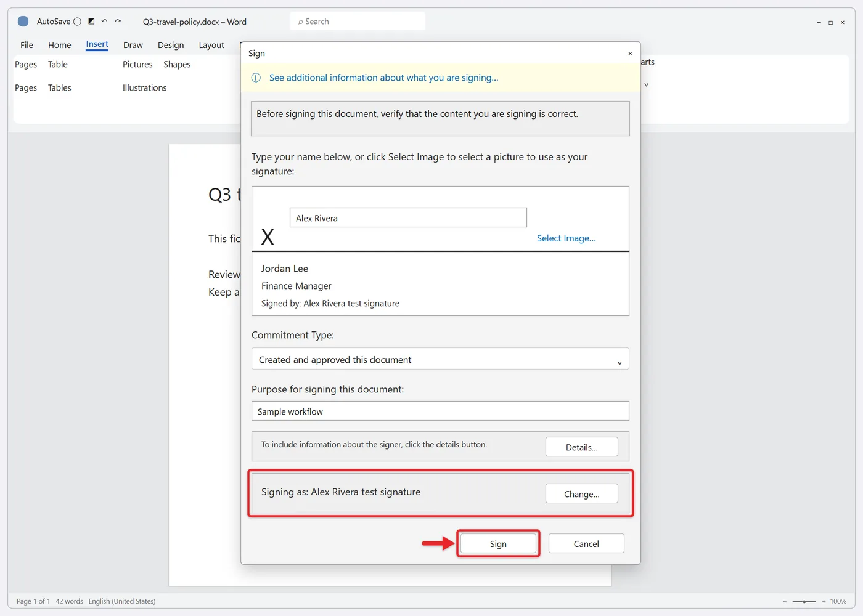Image resolution: width=863 pixels, height=616 pixels.
Task: Open signer Details
Action: pyautogui.click(x=582, y=447)
